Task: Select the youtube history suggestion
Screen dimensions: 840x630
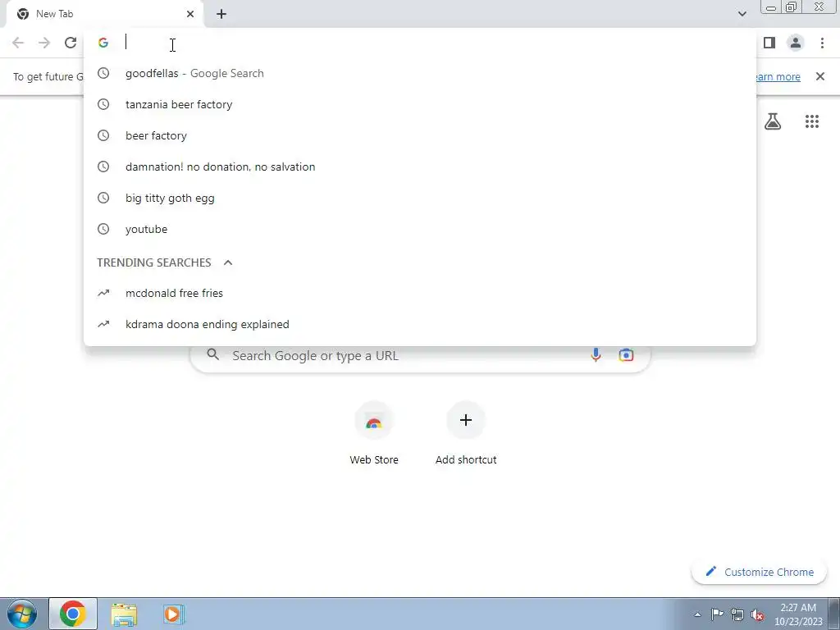Action: point(420,230)
